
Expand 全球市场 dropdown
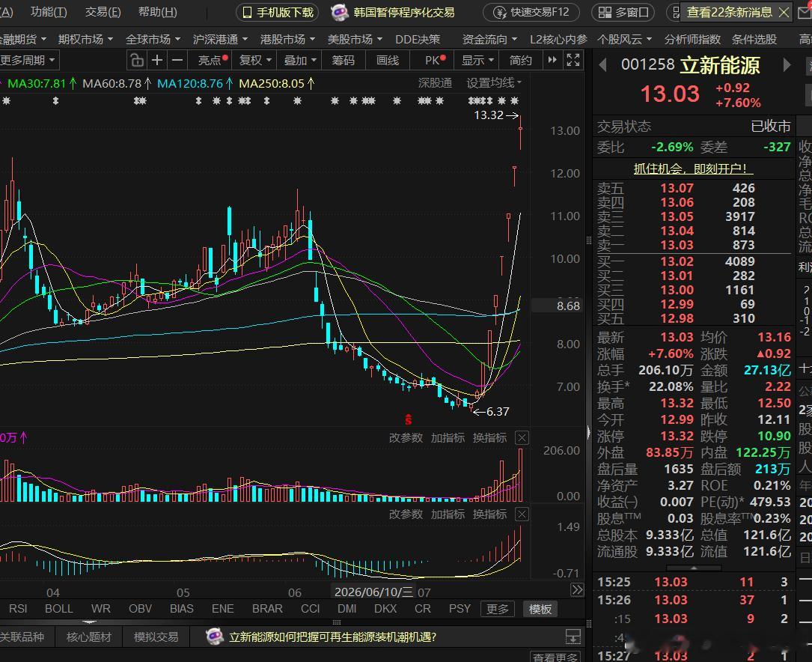pos(153,40)
